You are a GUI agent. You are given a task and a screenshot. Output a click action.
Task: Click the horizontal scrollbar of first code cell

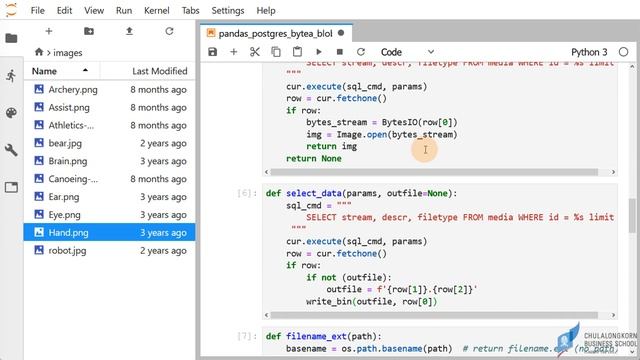434,172
